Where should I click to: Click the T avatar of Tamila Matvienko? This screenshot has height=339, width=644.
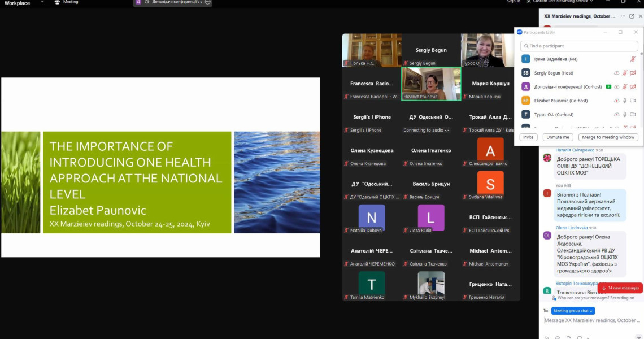(372, 283)
